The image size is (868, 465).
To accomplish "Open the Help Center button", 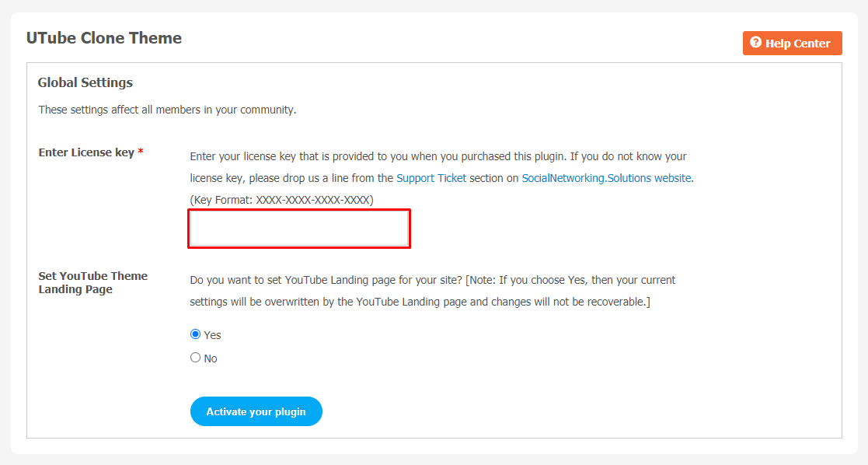I will click(x=792, y=44).
